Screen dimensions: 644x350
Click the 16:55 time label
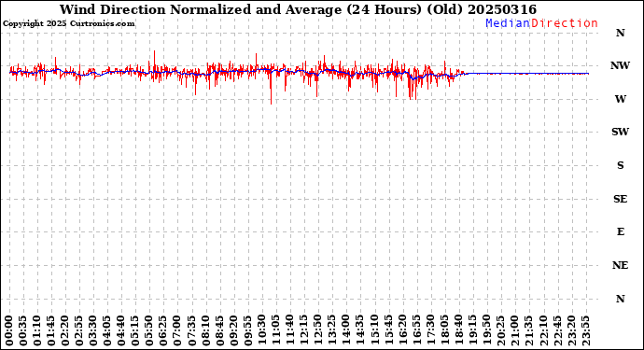click(416, 331)
